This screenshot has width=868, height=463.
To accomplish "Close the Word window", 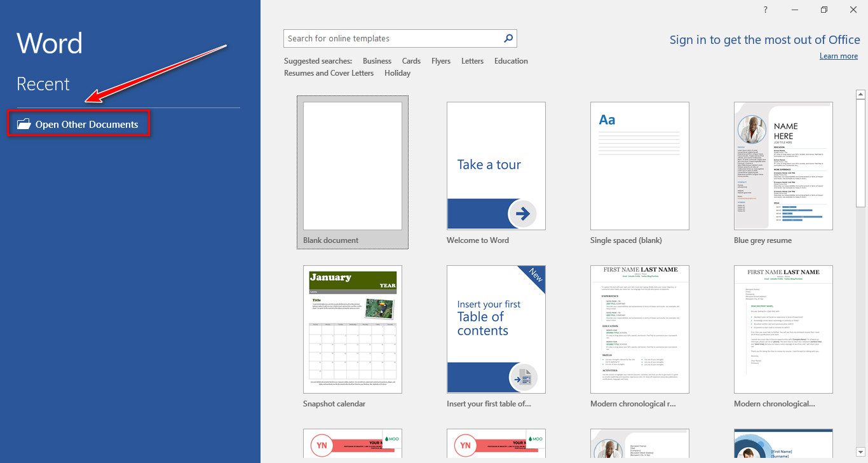I will 853,10.
